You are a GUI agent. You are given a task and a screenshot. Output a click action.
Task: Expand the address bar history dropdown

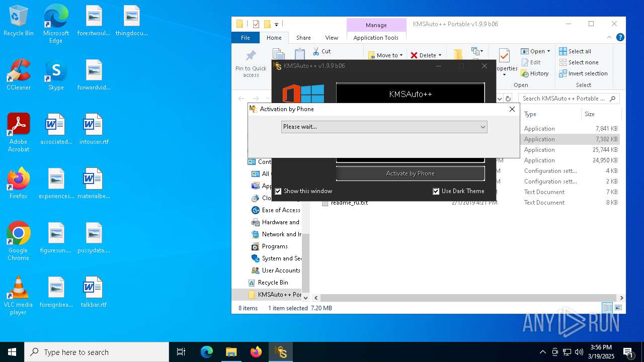pyautogui.click(x=500, y=99)
